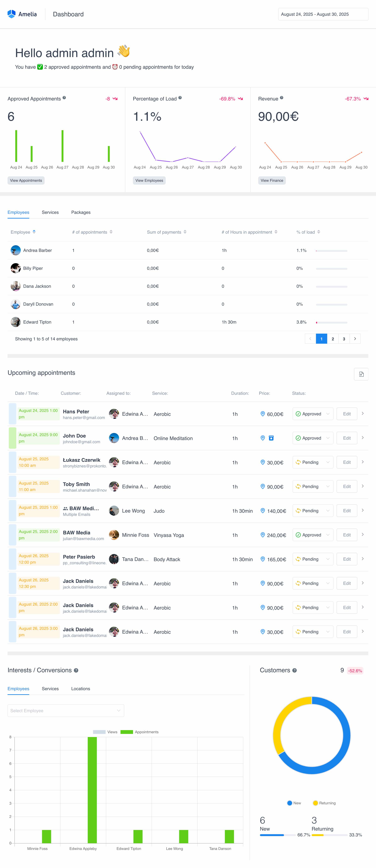Open help tooltip next to Revenue
The height and width of the screenshot is (868, 376).
(282, 98)
